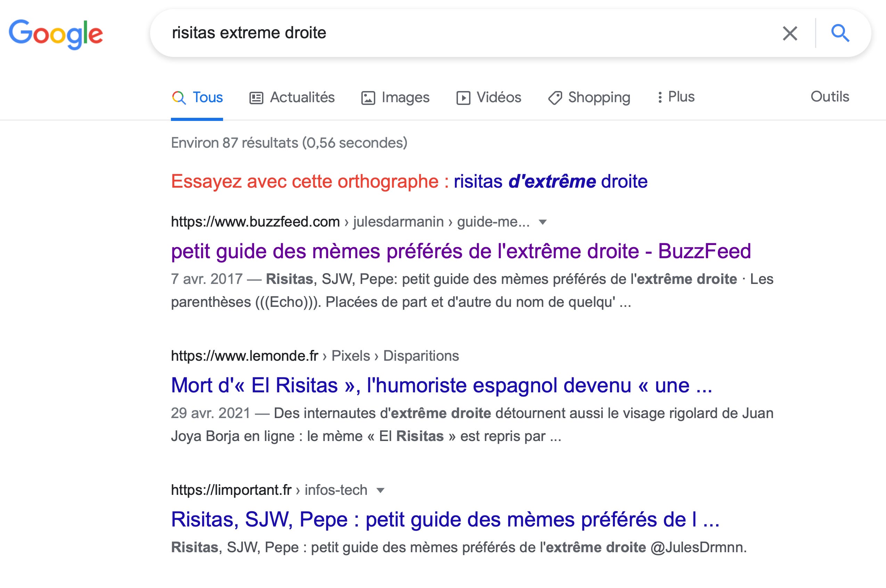This screenshot has width=886, height=588.
Task: Click 'Essayez avec cette orthographe' label
Action: tap(310, 181)
